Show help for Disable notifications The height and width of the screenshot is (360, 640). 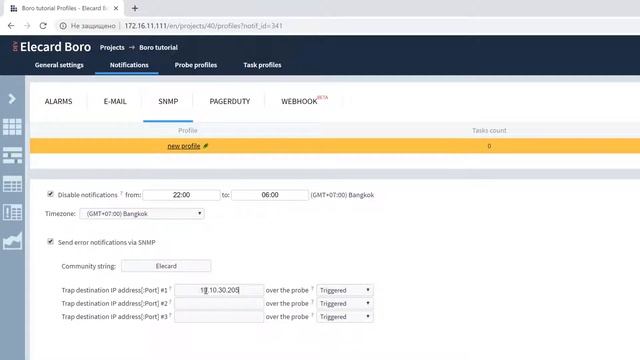tap(121, 193)
